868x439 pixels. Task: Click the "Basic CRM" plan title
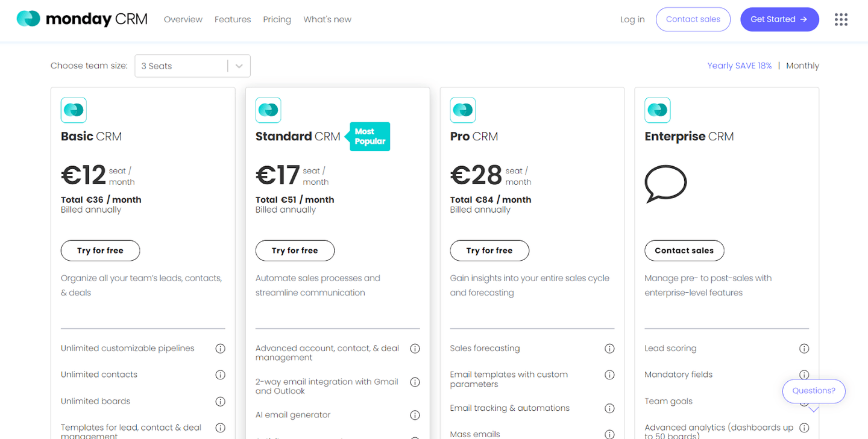pos(91,137)
